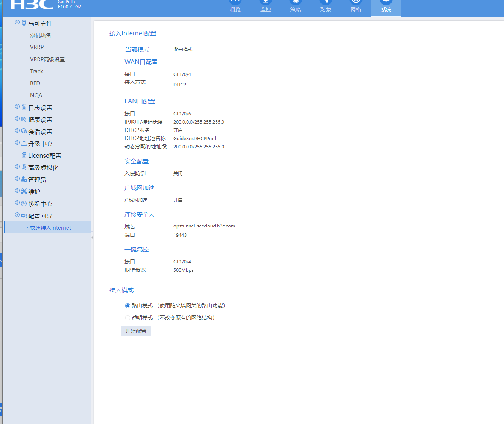This screenshot has width=504, height=424.
Task: Select 路由模式 radio button
Action: pyautogui.click(x=128, y=306)
